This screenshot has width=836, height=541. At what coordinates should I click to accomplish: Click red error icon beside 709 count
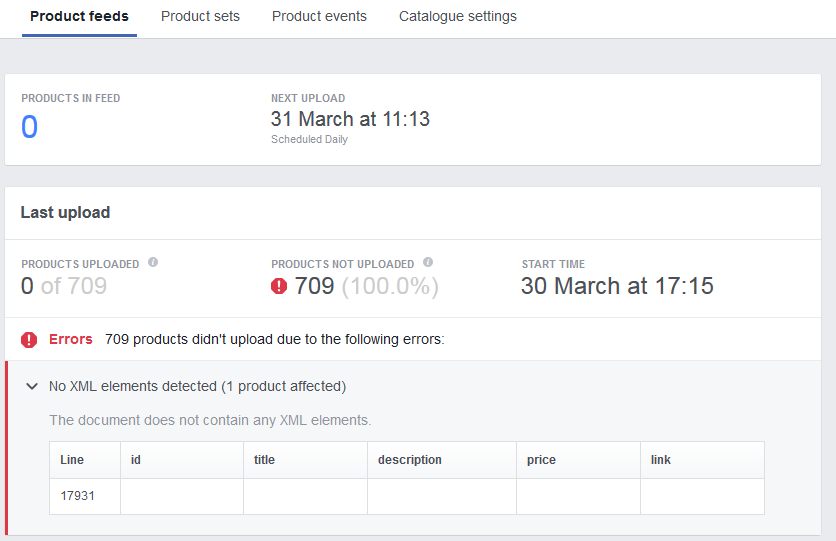point(279,286)
